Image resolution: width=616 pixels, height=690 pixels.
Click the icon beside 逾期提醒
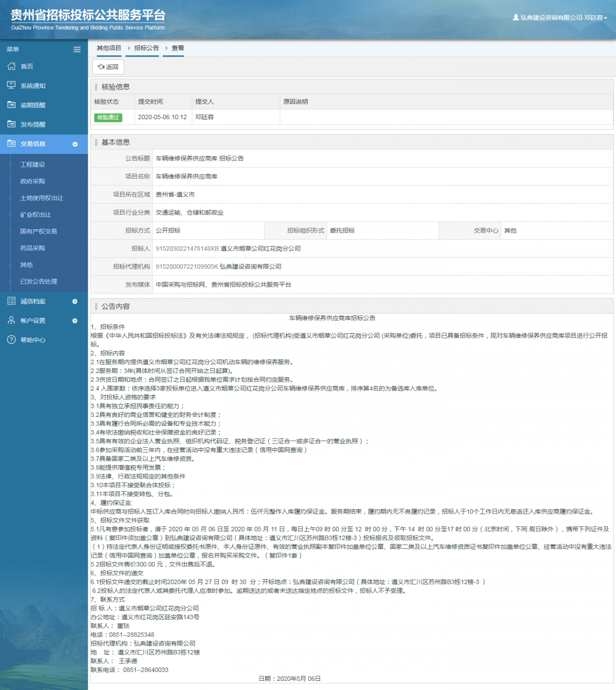click(11, 105)
